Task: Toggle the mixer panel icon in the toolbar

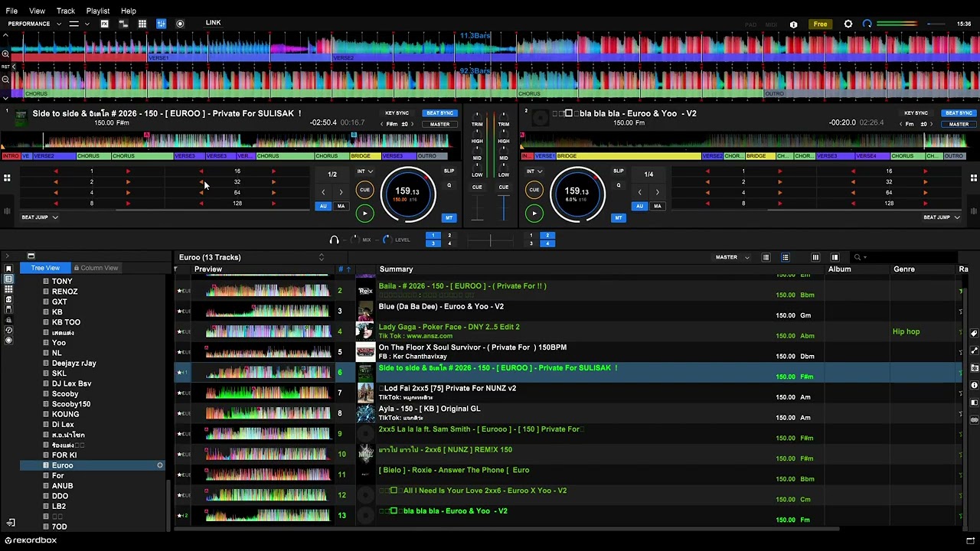Action: click(x=161, y=24)
